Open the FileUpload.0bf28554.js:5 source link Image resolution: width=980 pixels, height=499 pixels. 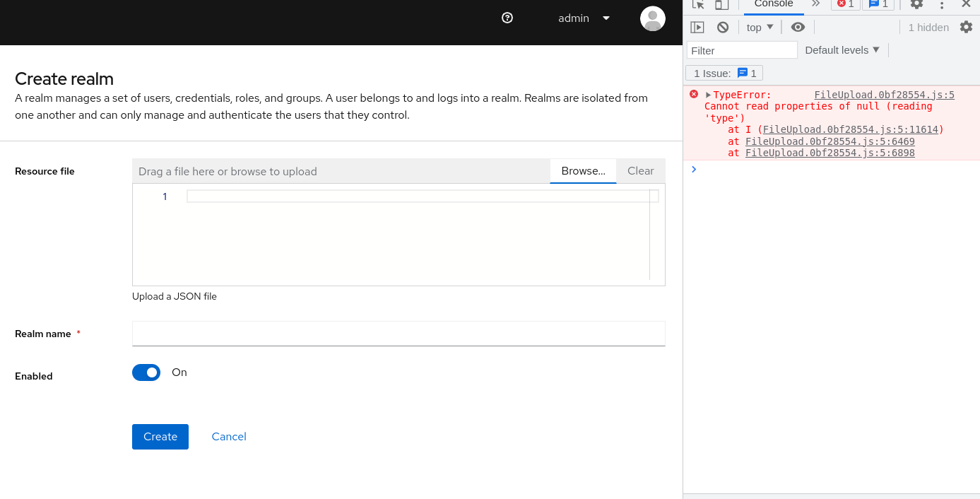click(884, 94)
